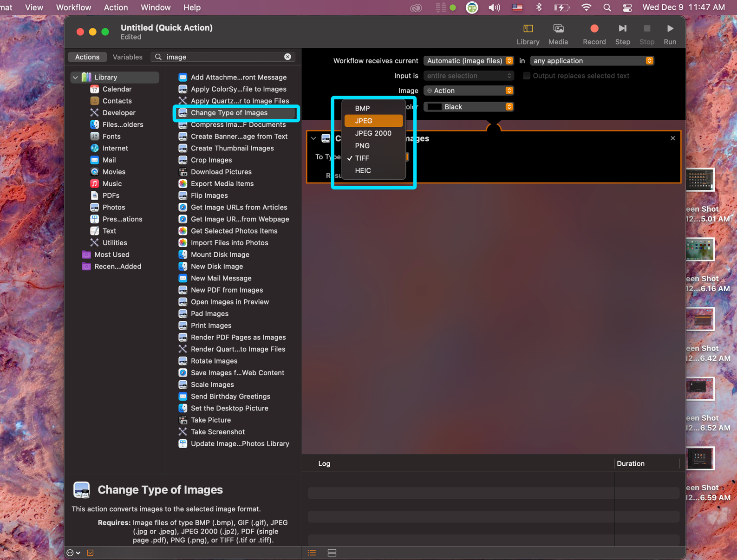Select the PDFs library category
This screenshot has height=560, width=737.
tap(111, 195)
